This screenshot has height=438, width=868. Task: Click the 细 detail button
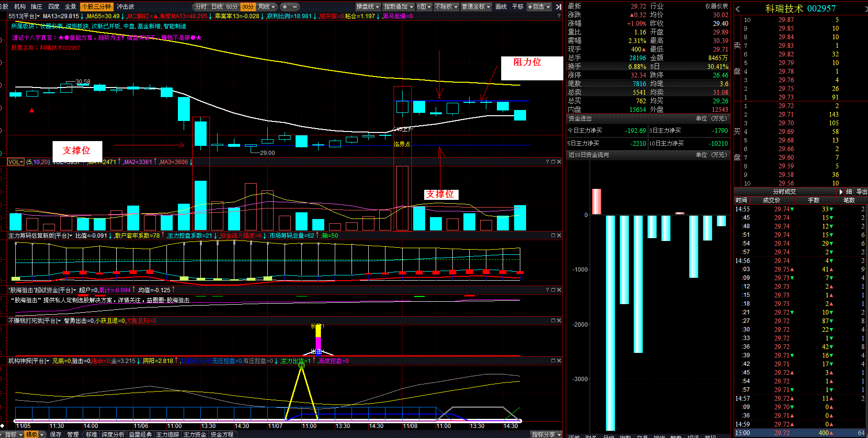pyautogui.click(x=849, y=192)
